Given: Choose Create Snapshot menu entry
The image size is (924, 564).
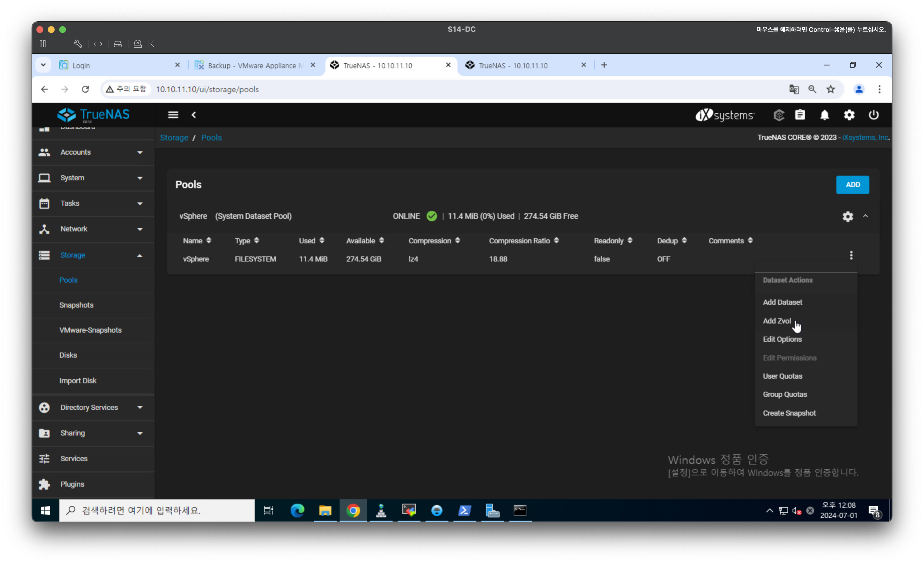Looking at the screenshot, I should (789, 413).
